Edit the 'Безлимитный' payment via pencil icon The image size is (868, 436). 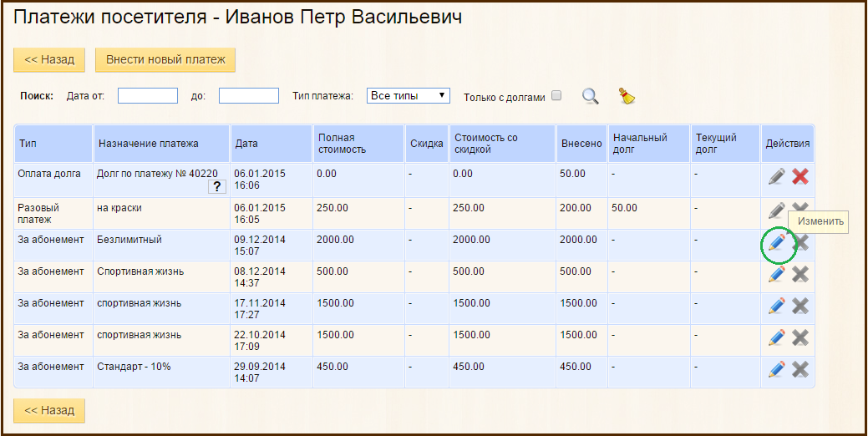[777, 241]
